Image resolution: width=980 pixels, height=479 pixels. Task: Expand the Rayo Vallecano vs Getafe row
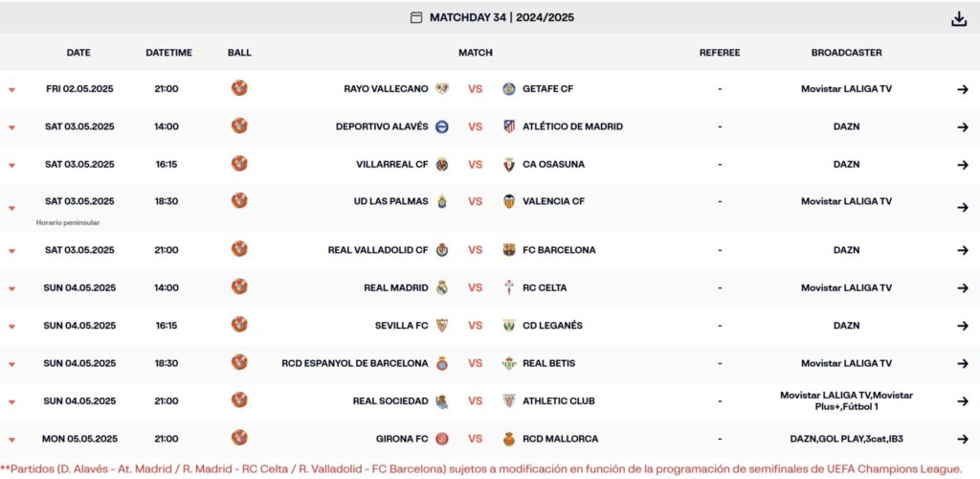[x=11, y=89]
